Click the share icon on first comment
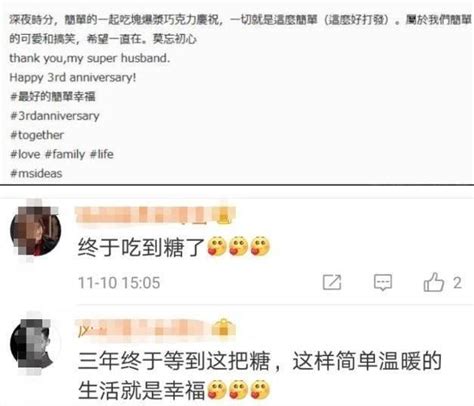Image resolution: width=474 pixels, height=406 pixels. tap(332, 282)
